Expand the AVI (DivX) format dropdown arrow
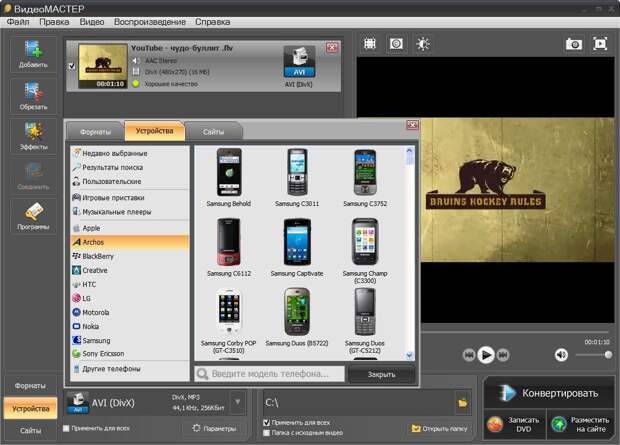The image size is (620, 445). click(237, 402)
